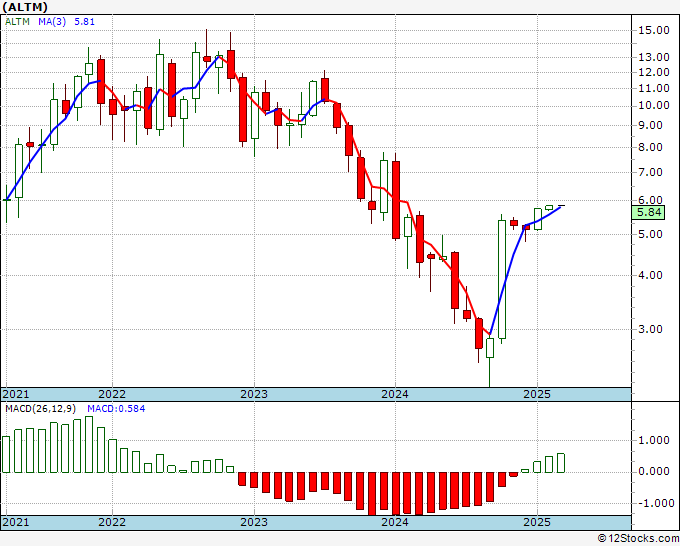Click the -1.000 MACD axis label
Screen dimensions: 680x546
click(x=652, y=503)
